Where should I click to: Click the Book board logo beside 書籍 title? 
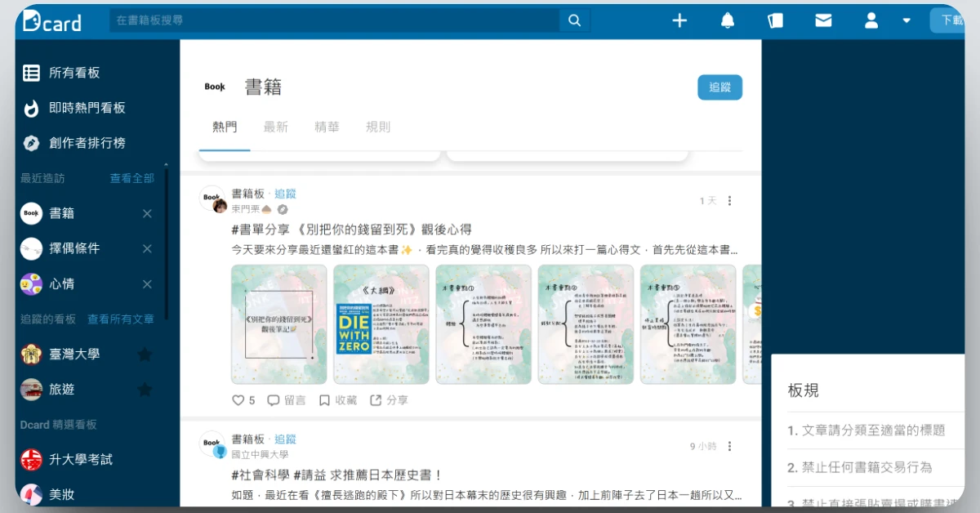click(x=215, y=87)
